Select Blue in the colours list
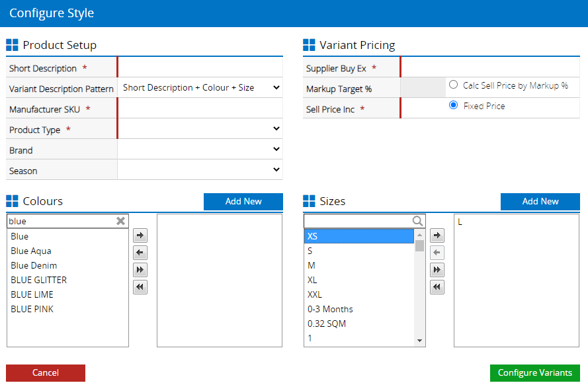The image size is (588, 387). click(x=67, y=236)
